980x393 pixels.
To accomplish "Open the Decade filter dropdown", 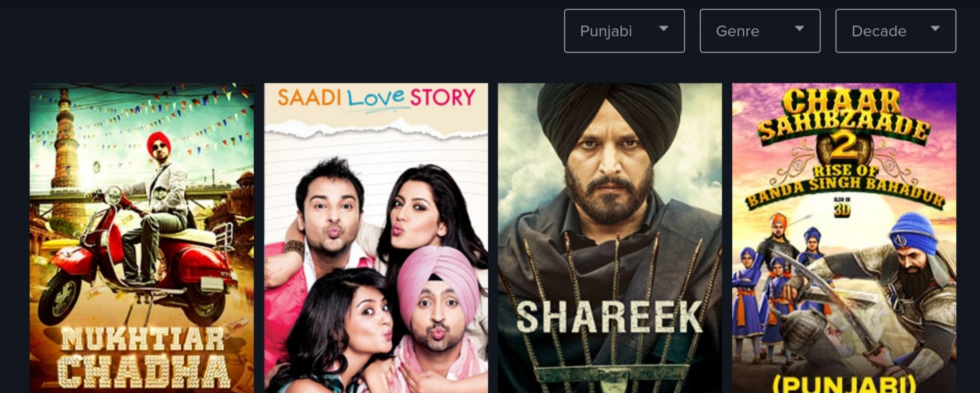I will pyautogui.click(x=895, y=31).
